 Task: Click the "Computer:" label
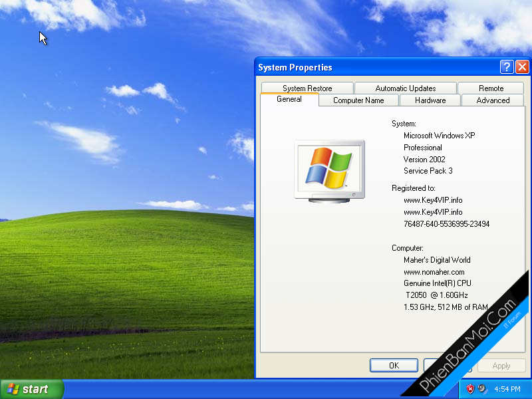click(x=408, y=248)
